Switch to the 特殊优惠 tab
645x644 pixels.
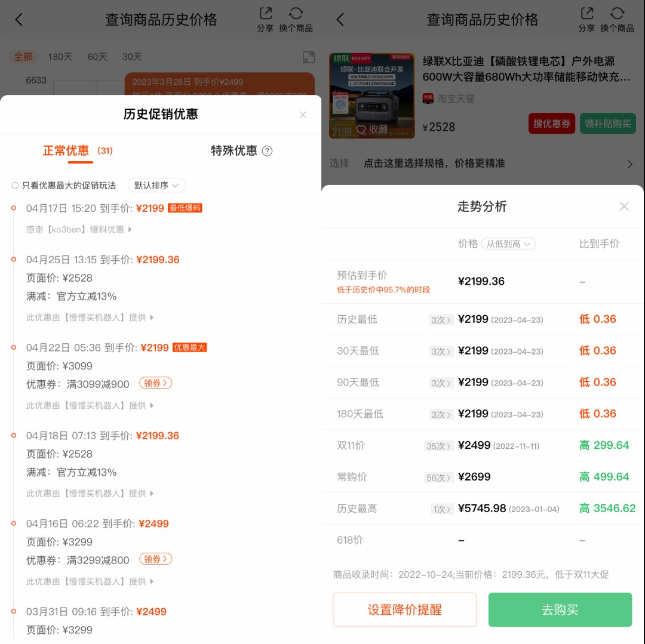click(234, 151)
